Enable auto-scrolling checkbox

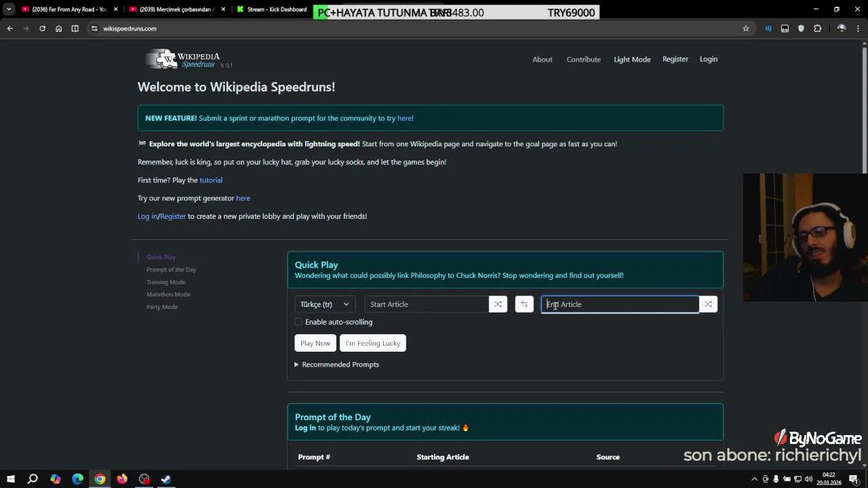tap(298, 322)
